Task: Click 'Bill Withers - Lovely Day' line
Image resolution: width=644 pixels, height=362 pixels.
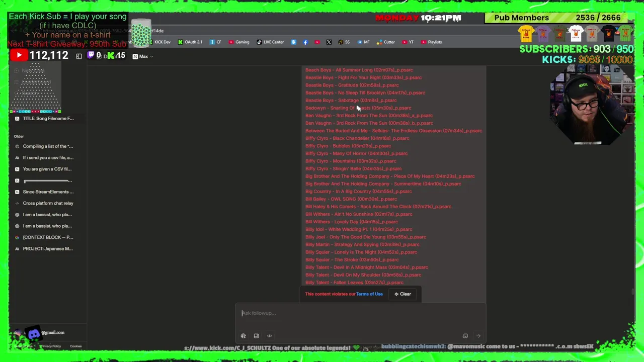Action: 352,222
